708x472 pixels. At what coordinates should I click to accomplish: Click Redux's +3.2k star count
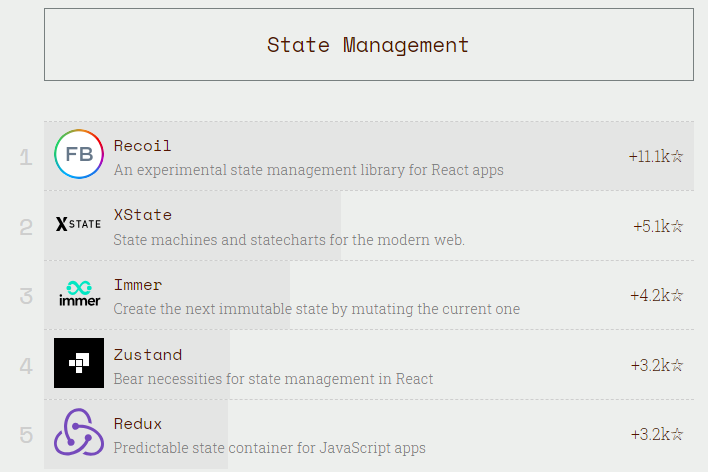[x=657, y=434]
